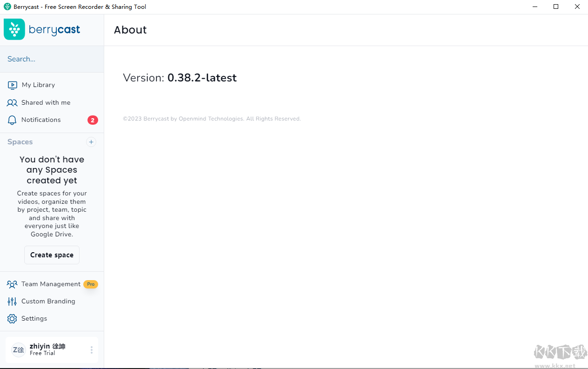
Task: Click the Custom Branding sliders icon
Action: 12,302
